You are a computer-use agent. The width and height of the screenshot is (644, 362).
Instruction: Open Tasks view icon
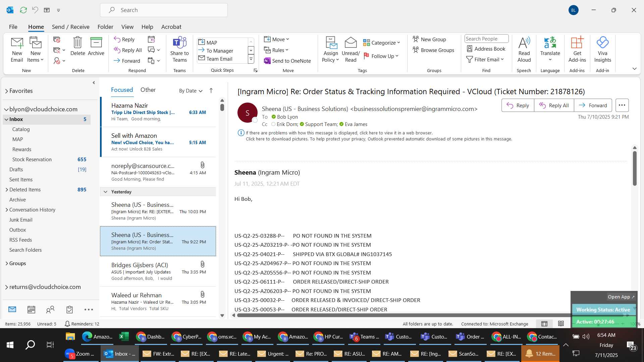[69, 309]
